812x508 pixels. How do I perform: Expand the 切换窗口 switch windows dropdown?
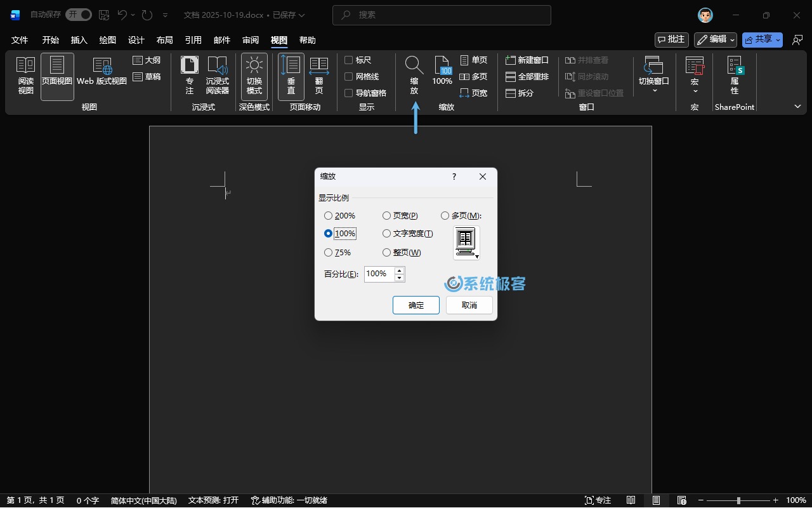(654, 79)
